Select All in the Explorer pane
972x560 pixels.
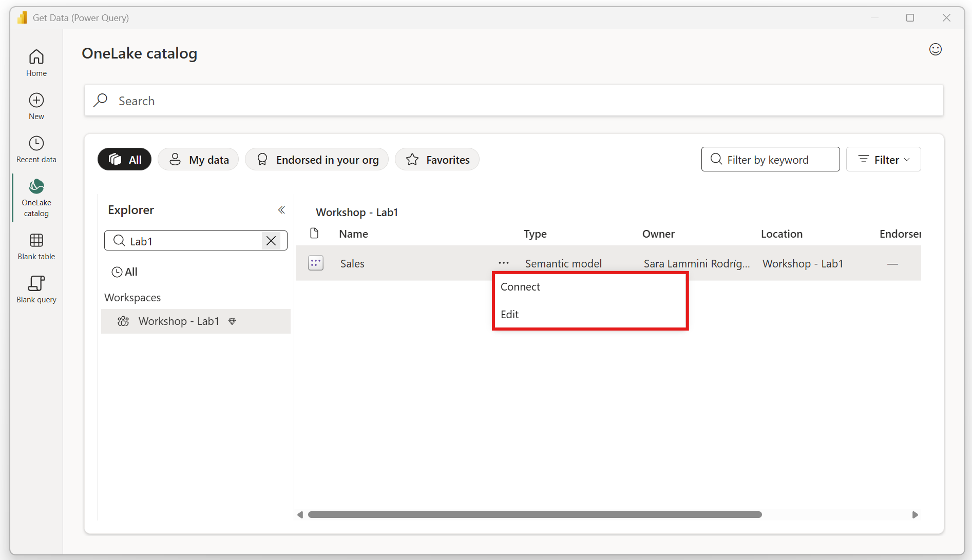125,272
